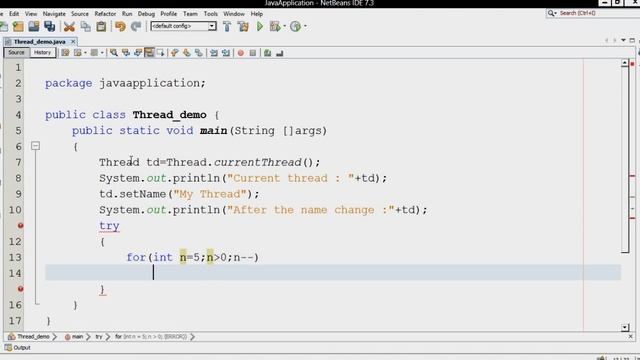Click the Paste clipboard icon
Screen dimensions: 640x360
[101, 27]
